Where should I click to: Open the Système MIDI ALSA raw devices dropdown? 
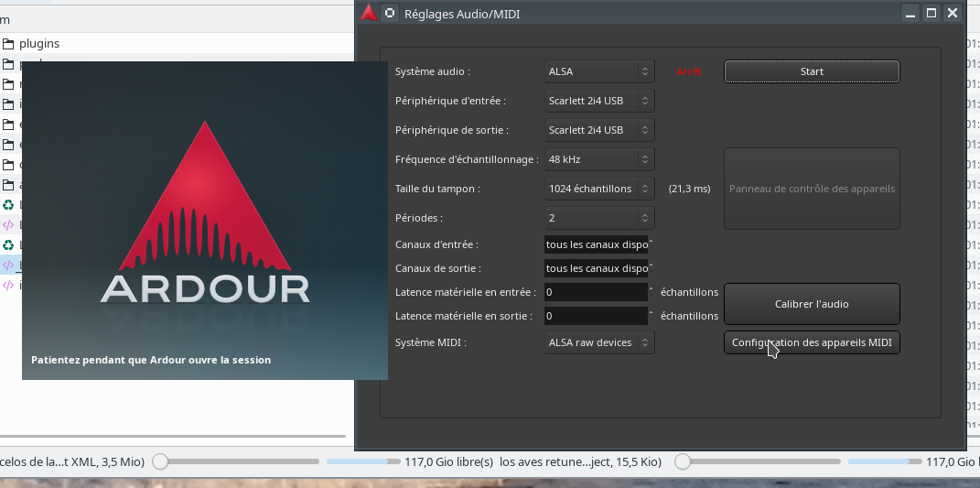click(x=599, y=342)
